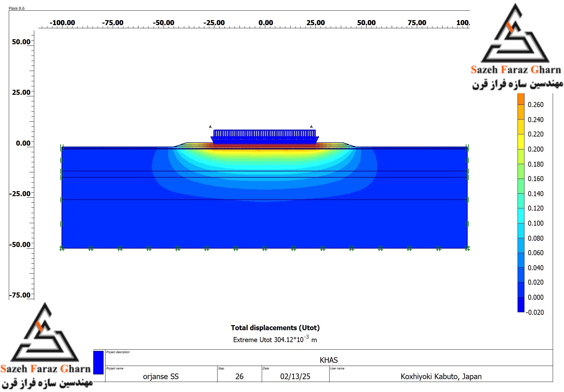Click the KHAS project description
The width and height of the screenshot is (564, 392).
[329, 360]
